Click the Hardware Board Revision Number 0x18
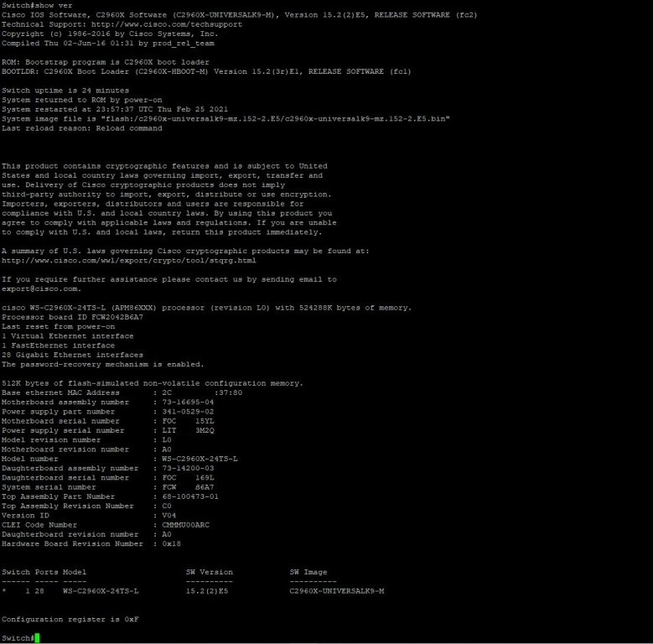Image resolution: width=653 pixels, height=644 pixels. pyautogui.click(x=171, y=543)
